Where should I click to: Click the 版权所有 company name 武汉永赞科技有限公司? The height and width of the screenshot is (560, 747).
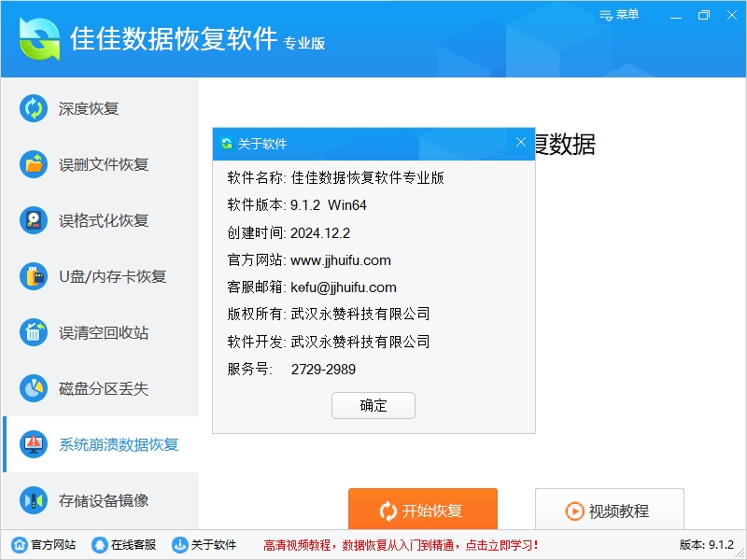(360, 314)
